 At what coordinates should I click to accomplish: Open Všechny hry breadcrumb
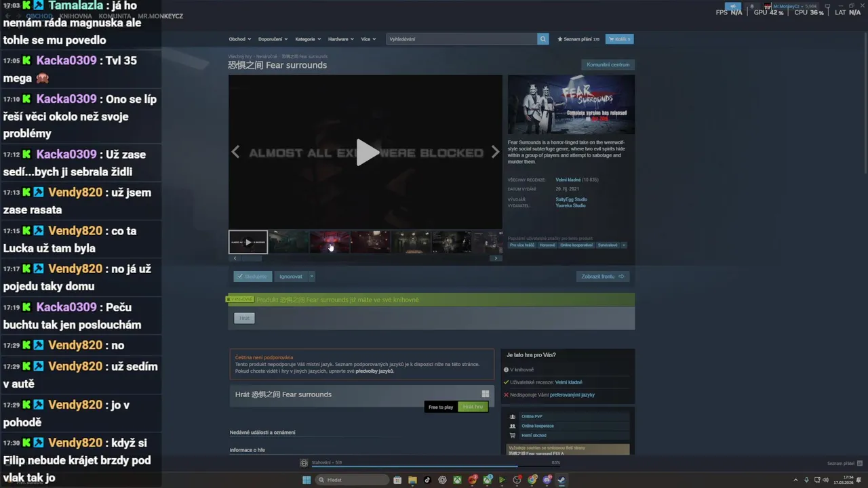point(240,56)
